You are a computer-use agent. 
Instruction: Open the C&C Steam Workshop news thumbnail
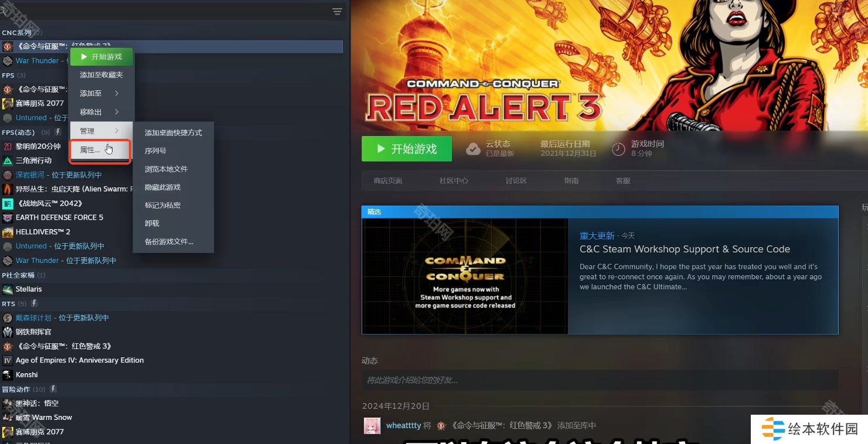[465, 276]
